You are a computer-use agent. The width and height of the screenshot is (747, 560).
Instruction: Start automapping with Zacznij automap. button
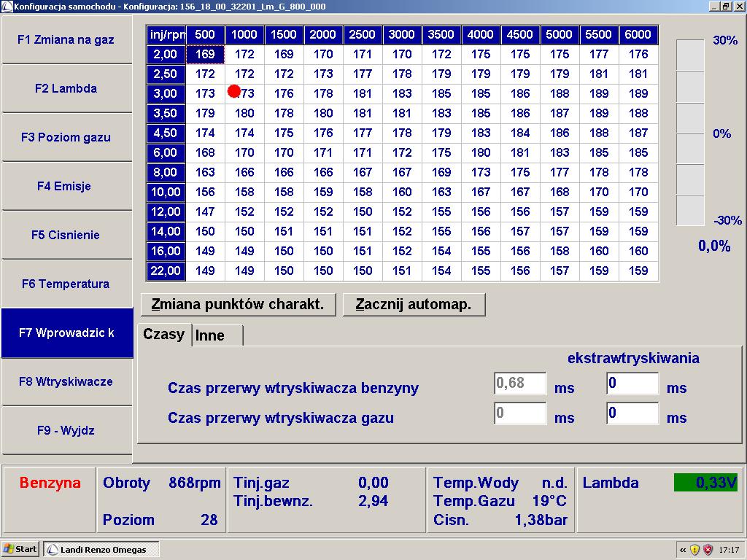point(414,305)
